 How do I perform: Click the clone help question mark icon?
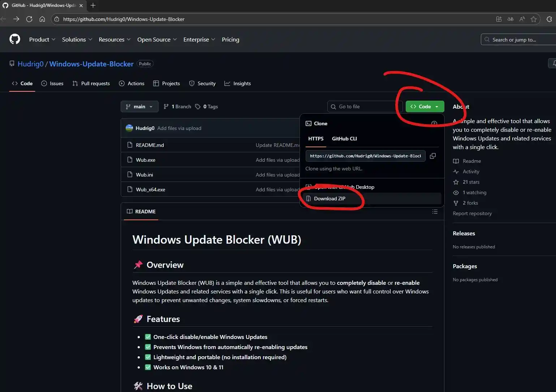coord(434,123)
